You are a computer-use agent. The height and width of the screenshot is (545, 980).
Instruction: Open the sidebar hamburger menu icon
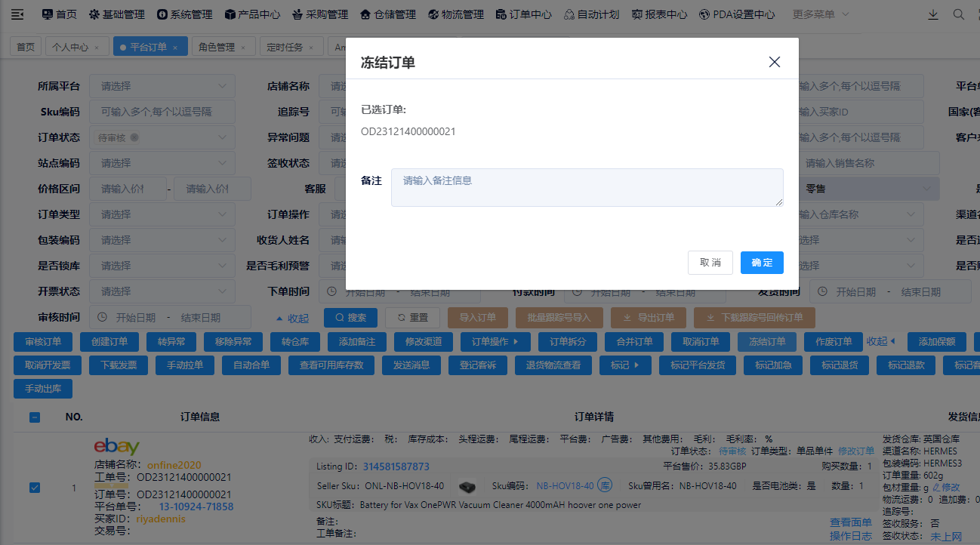pos(17,13)
